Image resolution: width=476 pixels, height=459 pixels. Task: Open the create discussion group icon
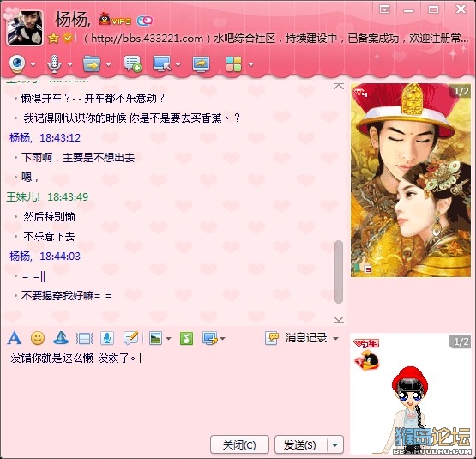pyautogui.click(x=133, y=63)
